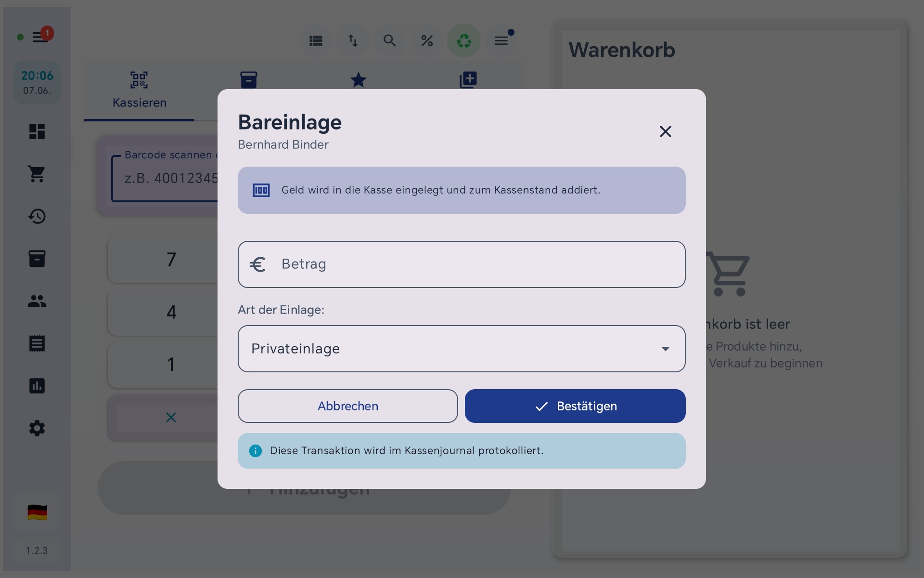Open the shopping cart sidebar icon
This screenshot has width=924, height=578.
click(x=37, y=174)
